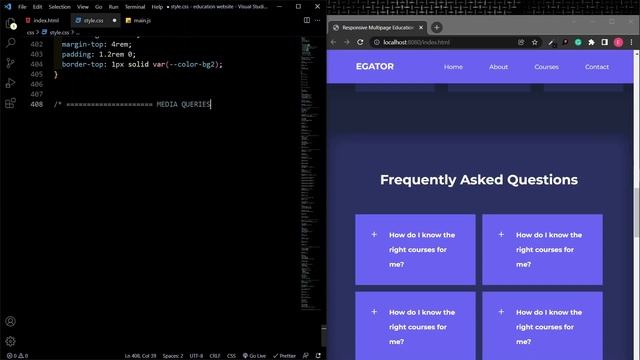Open the Chrome profile avatar
640x360 pixels.
click(618, 42)
